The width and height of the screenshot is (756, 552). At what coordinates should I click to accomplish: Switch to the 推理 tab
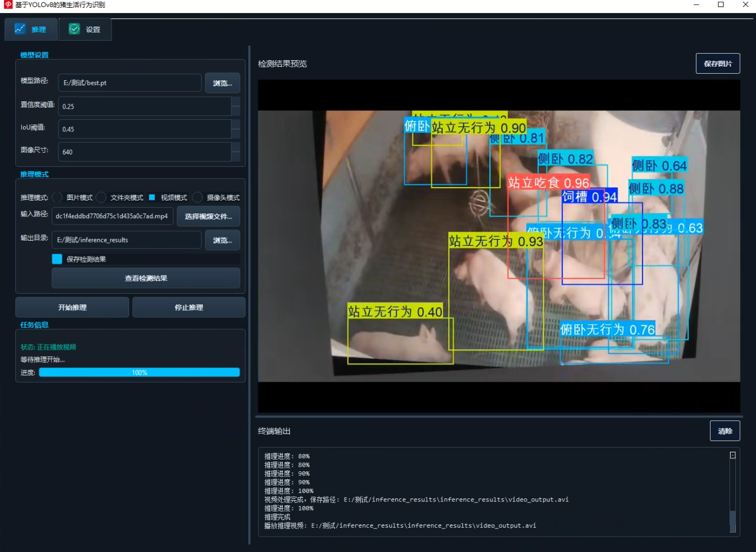31,29
